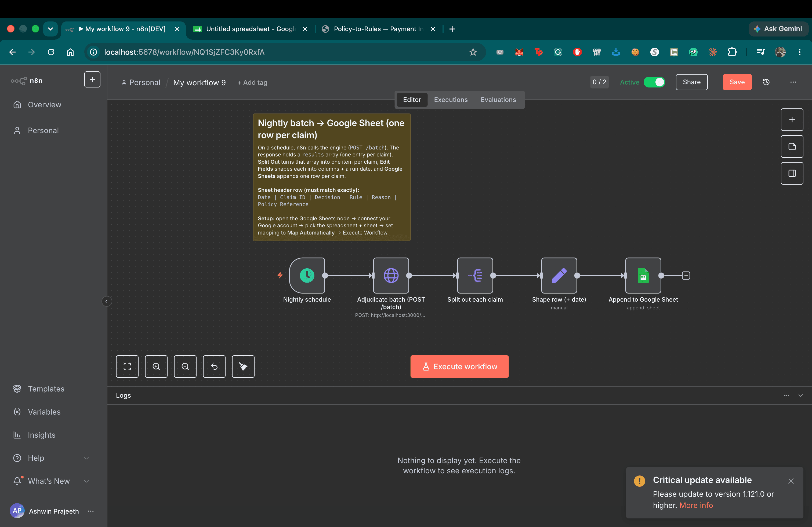Open Insights in the sidebar
812x527 pixels.
(53, 435)
